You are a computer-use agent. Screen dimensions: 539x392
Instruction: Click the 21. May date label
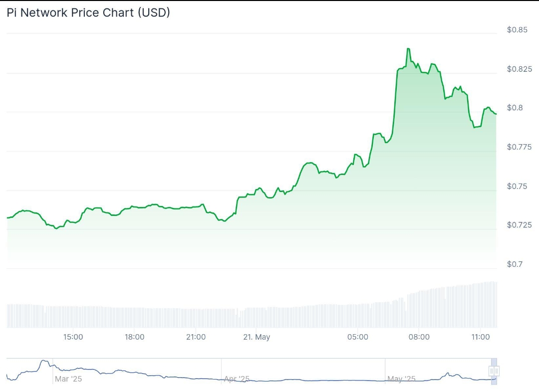257,337
